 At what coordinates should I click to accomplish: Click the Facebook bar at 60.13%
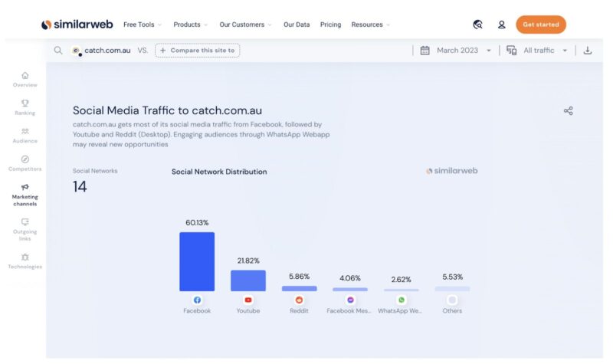[x=197, y=261]
